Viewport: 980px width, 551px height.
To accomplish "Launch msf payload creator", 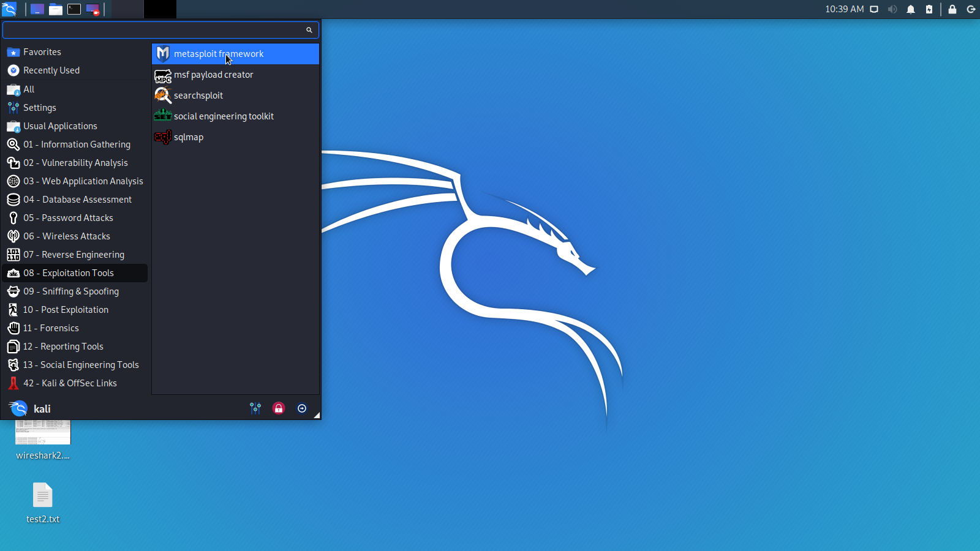I will pyautogui.click(x=235, y=75).
